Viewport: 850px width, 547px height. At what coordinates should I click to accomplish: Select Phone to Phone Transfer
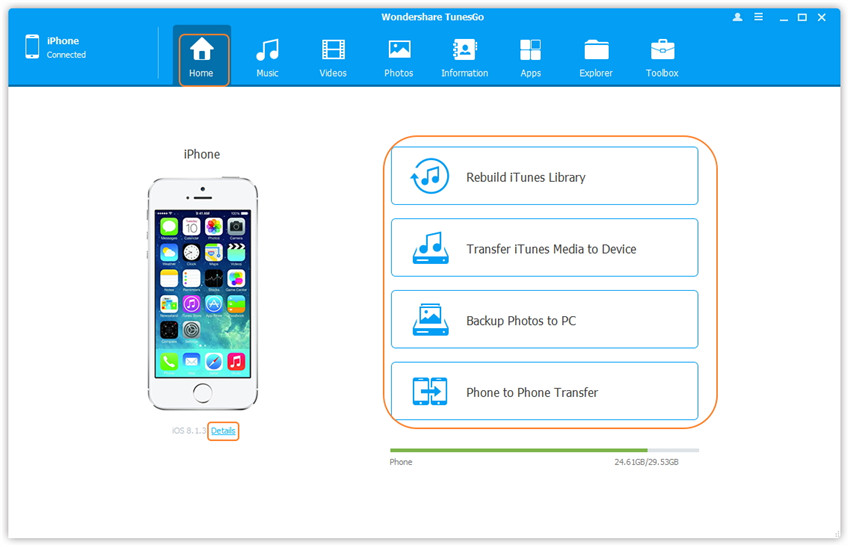544,393
